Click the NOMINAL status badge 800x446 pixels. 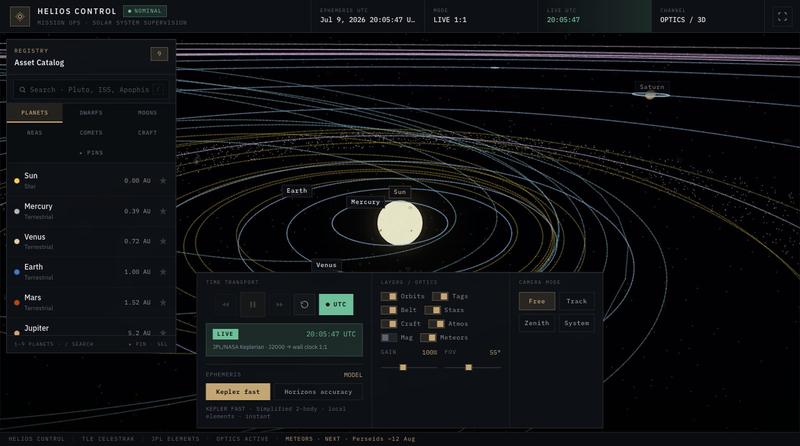click(145, 11)
